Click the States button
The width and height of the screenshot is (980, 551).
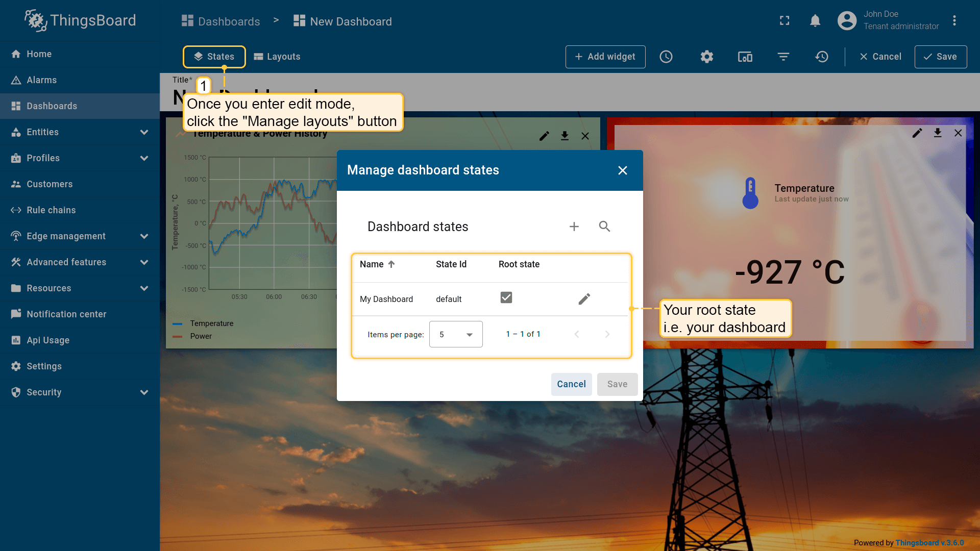214,57
